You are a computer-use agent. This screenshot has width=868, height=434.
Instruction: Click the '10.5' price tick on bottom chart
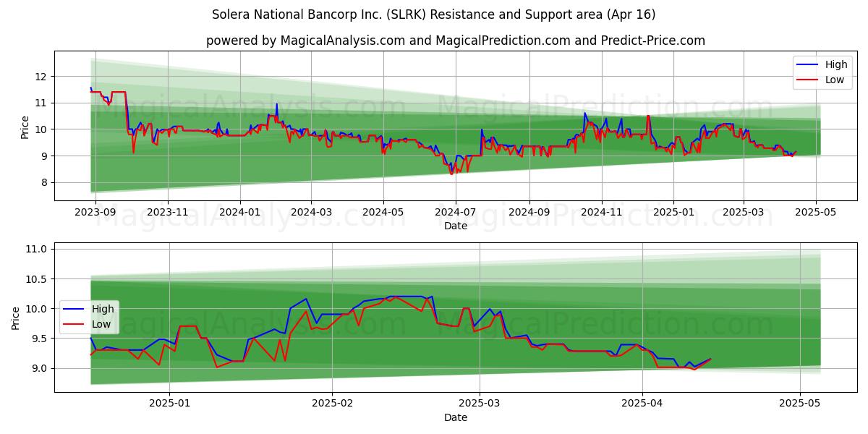coord(38,279)
